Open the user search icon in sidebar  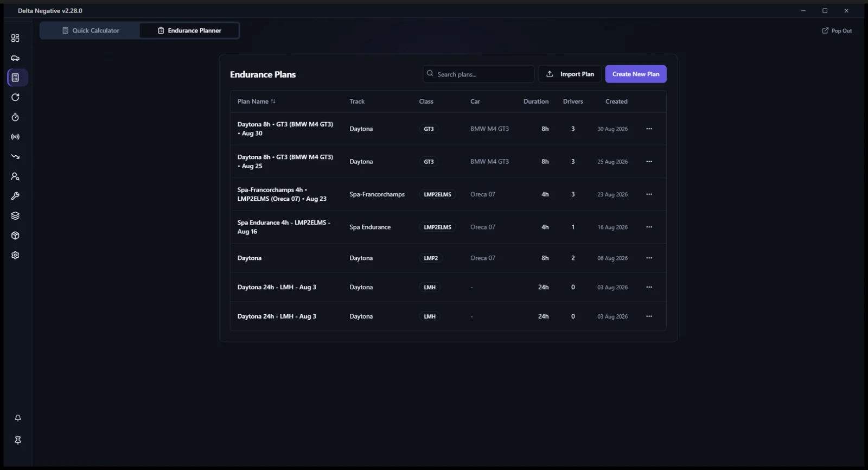pos(15,176)
